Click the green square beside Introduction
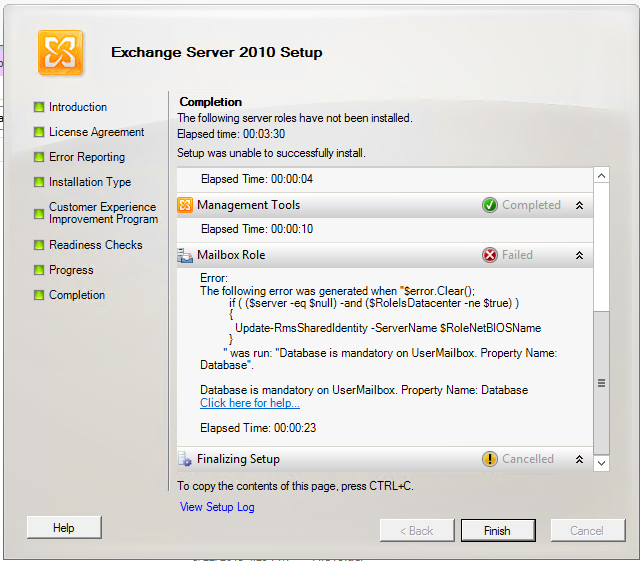The width and height of the screenshot is (640, 561). pyautogui.click(x=39, y=107)
